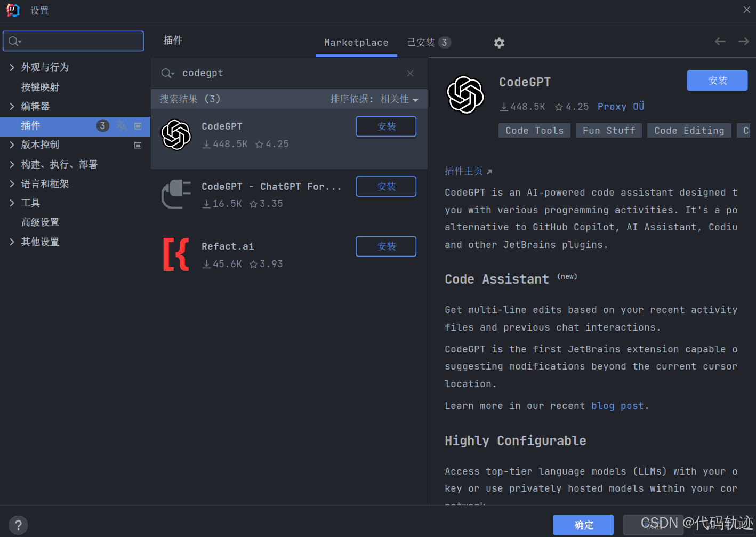Expand 其他设置 tree node
Screen dimensions: 756x537
point(12,242)
